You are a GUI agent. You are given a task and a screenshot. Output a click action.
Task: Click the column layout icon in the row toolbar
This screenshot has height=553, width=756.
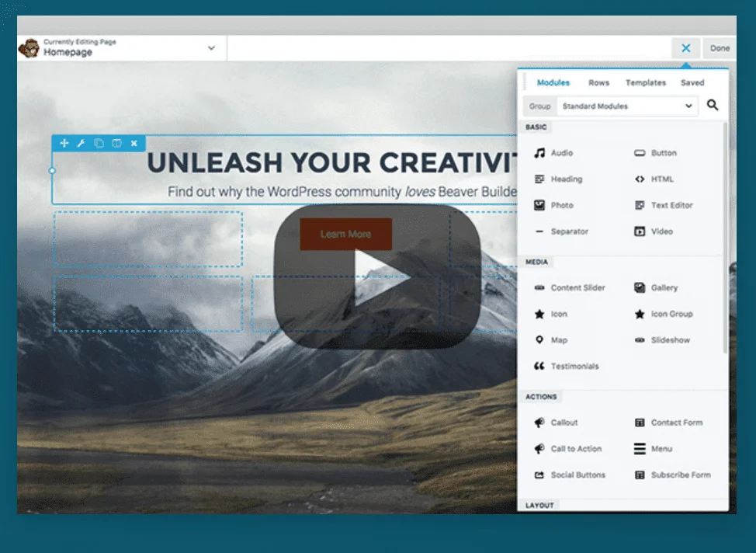116,144
